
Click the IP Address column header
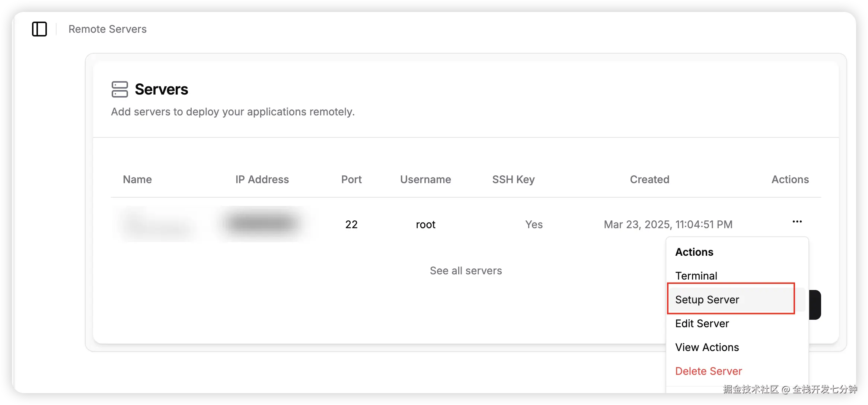[262, 179]
